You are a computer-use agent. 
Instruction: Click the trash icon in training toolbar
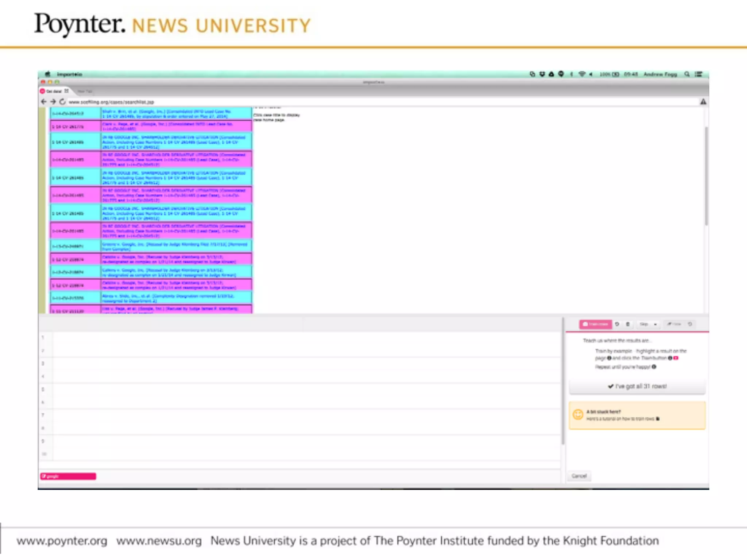point(628,324)
